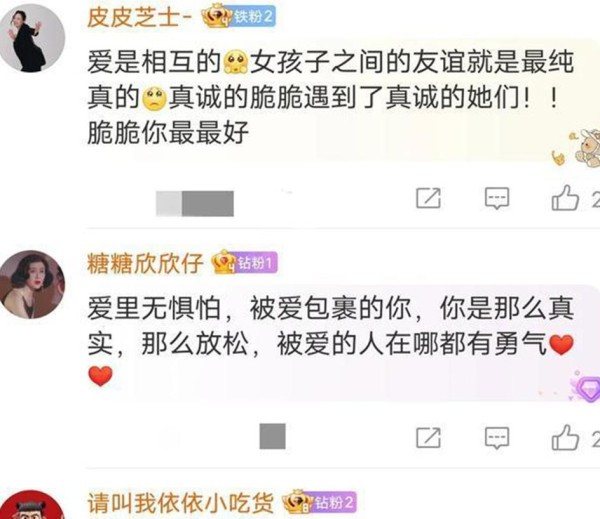Click the purple diamond decoration on second comment

coord(586,387)
